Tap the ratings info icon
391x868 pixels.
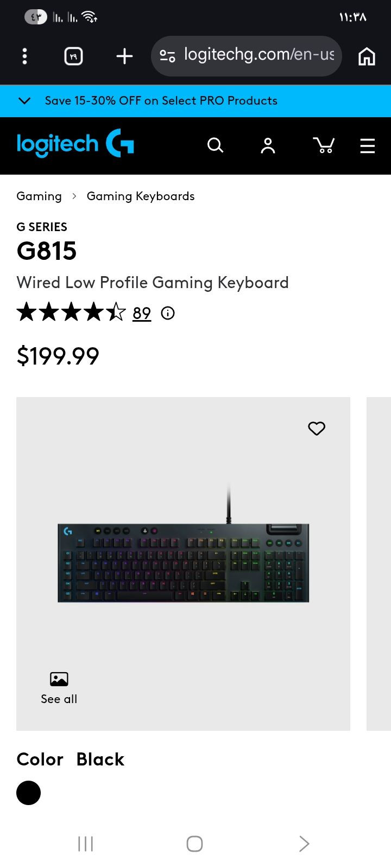[x=168, y=313]
